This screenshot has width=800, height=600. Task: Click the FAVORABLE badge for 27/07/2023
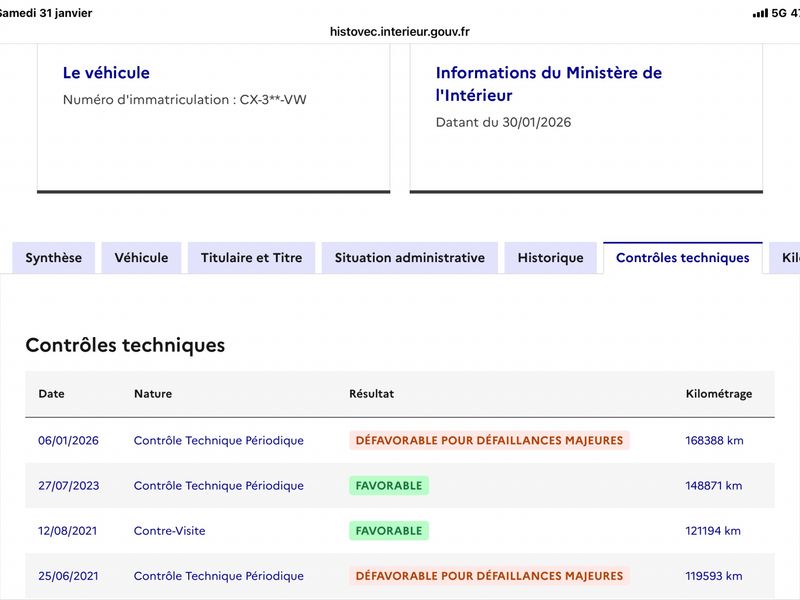389,486
